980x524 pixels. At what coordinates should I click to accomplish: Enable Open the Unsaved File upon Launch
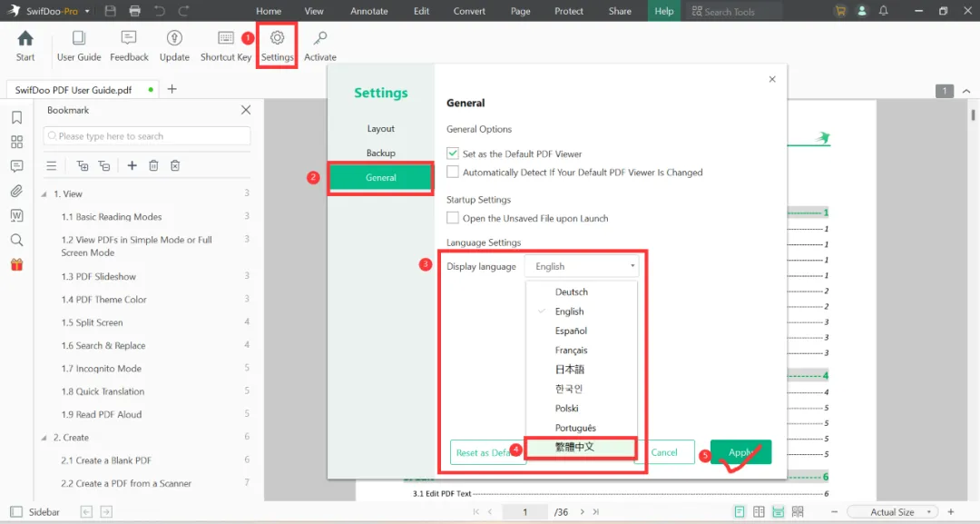[x=453, y=218]
